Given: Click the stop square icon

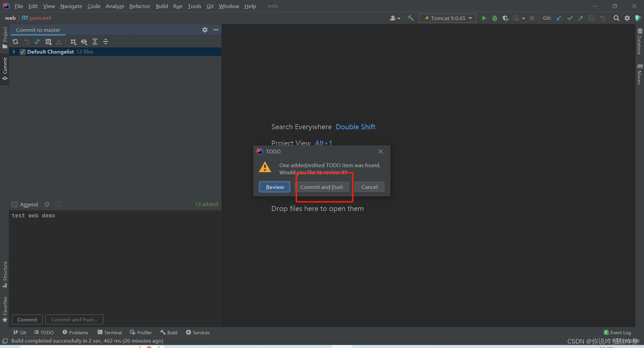Looking at the screenshot, I should pos(532,18).
